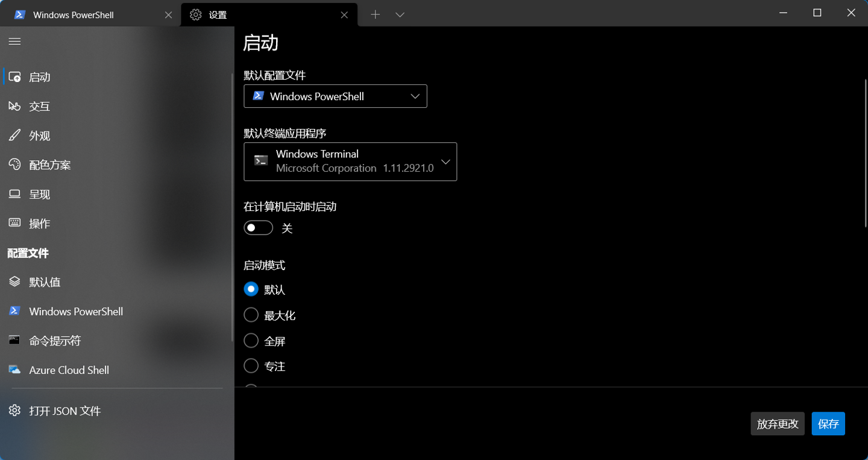Click the Windows Terminal icon in default terminal dropdown

click(261, 161)
